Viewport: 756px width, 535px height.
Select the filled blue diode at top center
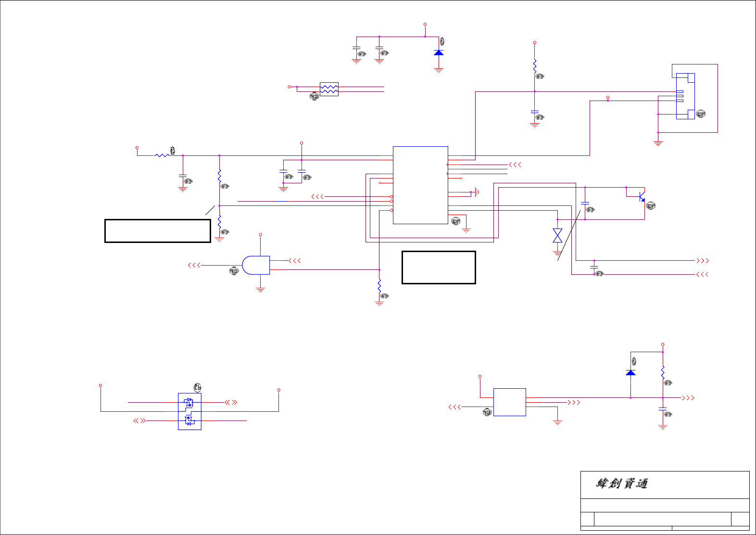(x=439, y=52)
